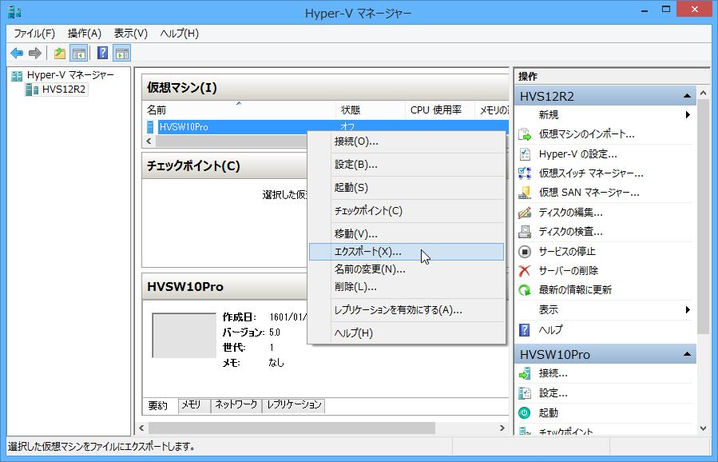Click the サービスの停止 stop icon

tap(525, 251)
